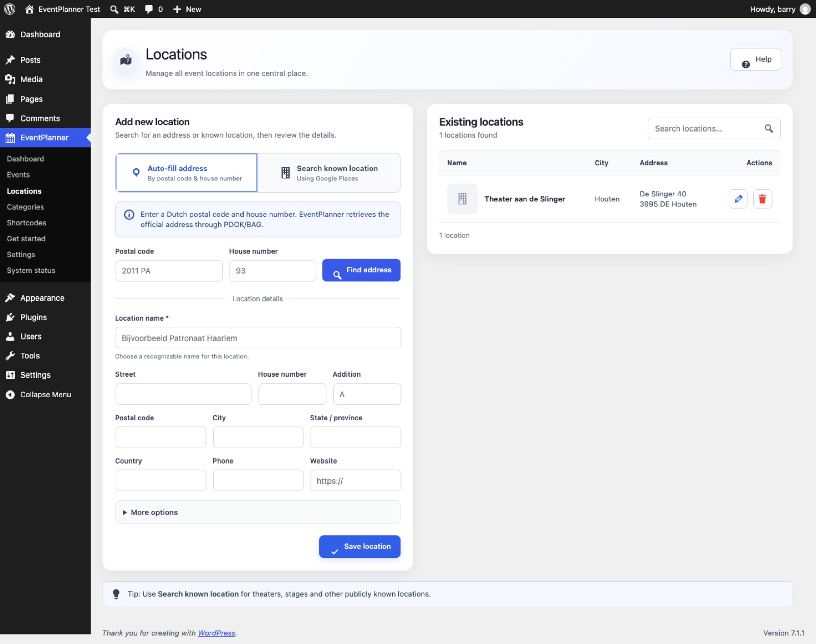
Task: Open the comments bubble in admin bar
Action: click(x=154, y=9)
